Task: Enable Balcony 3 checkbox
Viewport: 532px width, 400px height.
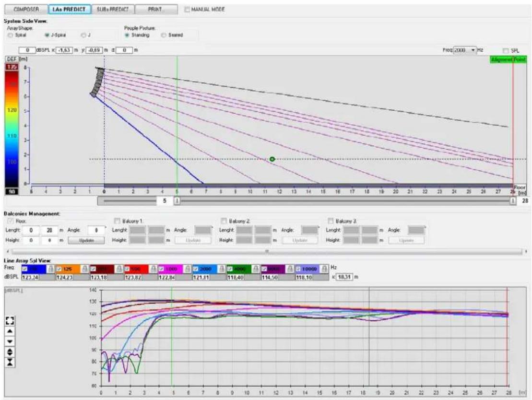Action: click(331, 221)
